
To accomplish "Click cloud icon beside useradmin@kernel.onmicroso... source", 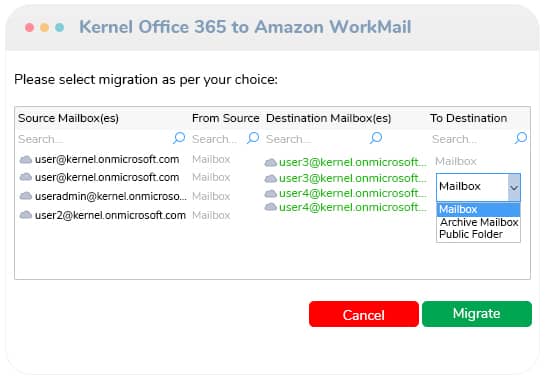I will coord(26,196).
